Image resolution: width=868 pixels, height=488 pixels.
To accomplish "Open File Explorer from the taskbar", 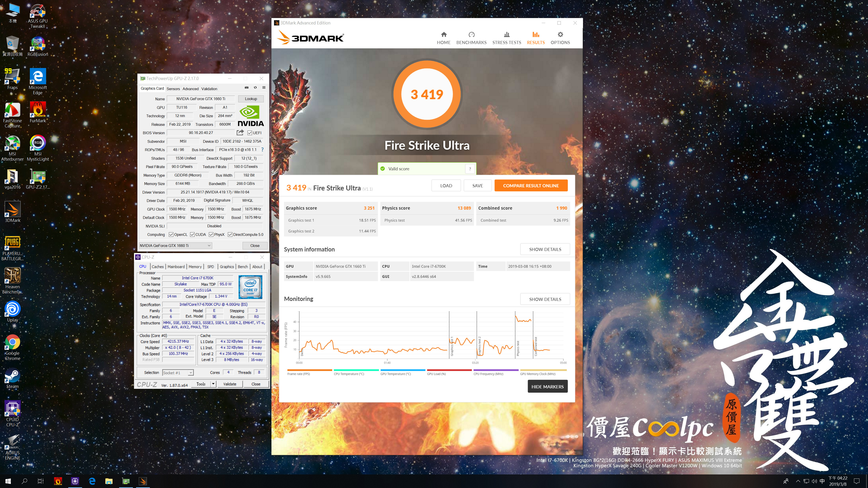I will [108, 481].
